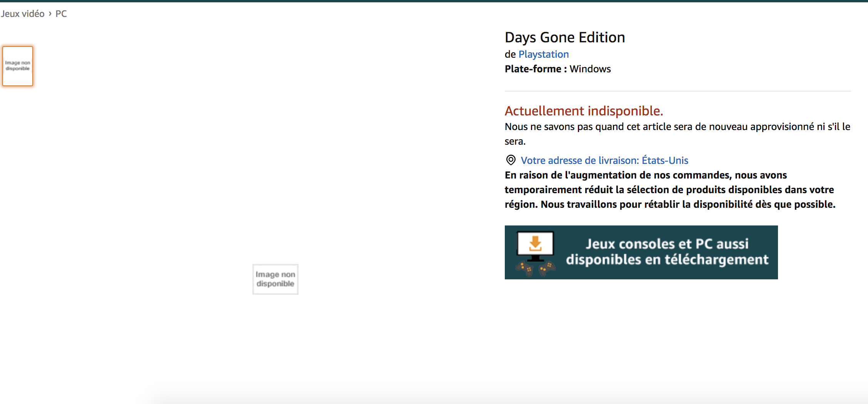This screenshot has height=404, width=868.
Task: Click the right game controller icon
Action: tap(547, 268)
